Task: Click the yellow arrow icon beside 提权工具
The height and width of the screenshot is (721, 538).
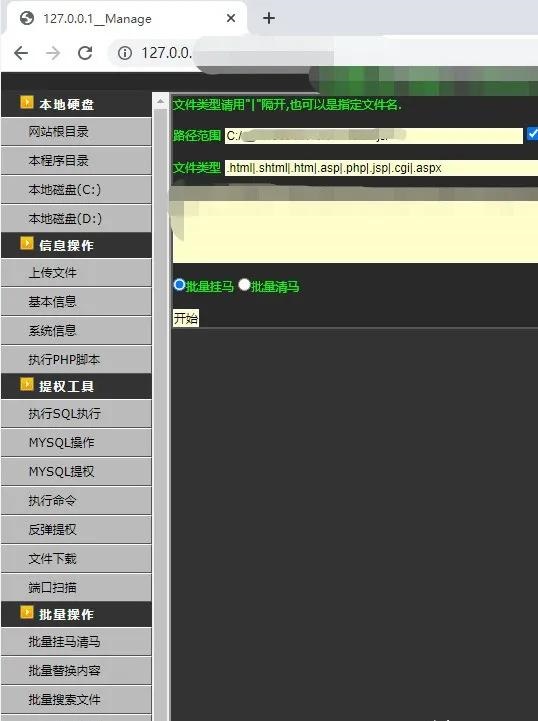Action: click(x=27, y=384)
